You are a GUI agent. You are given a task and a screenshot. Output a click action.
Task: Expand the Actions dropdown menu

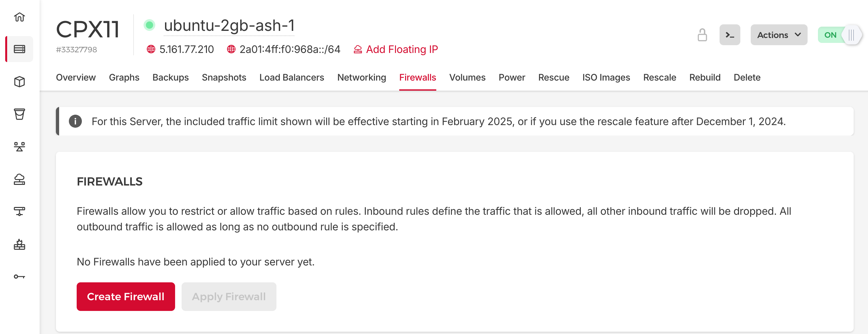tap(779, 35)
